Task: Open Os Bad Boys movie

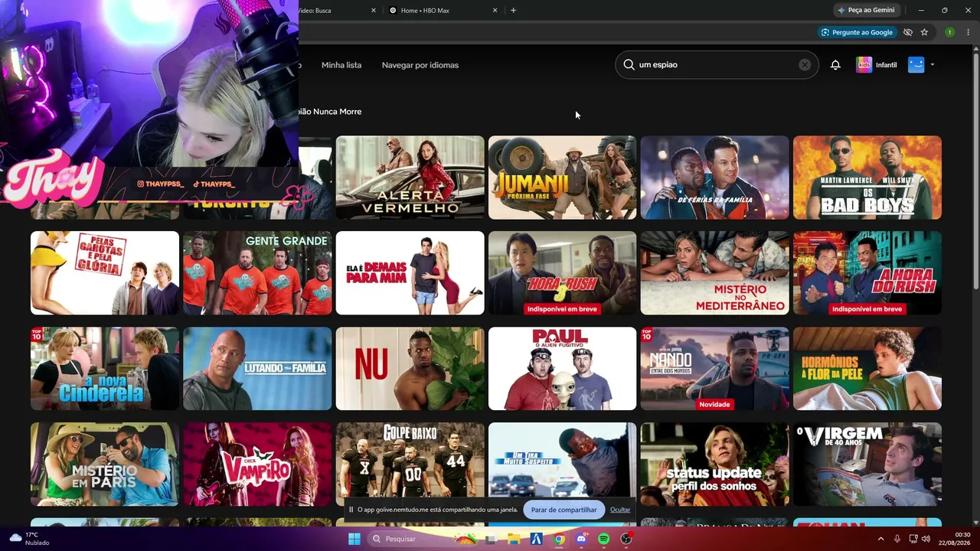Action: (x=867, y=178)
